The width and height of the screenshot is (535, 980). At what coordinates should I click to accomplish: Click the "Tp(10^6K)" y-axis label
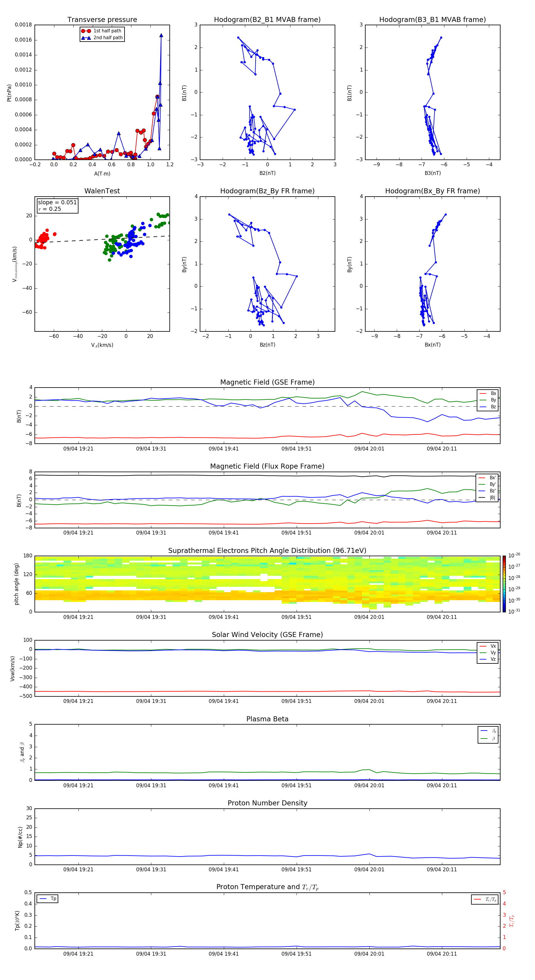coord(17,921)
